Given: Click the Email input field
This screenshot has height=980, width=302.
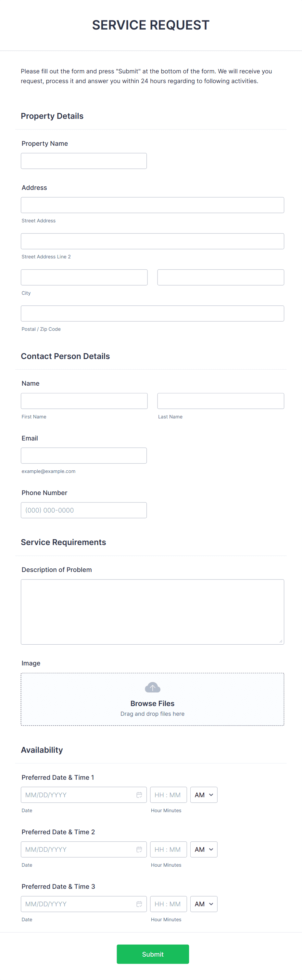Looking at the screenshot, I should click(84, 455).
